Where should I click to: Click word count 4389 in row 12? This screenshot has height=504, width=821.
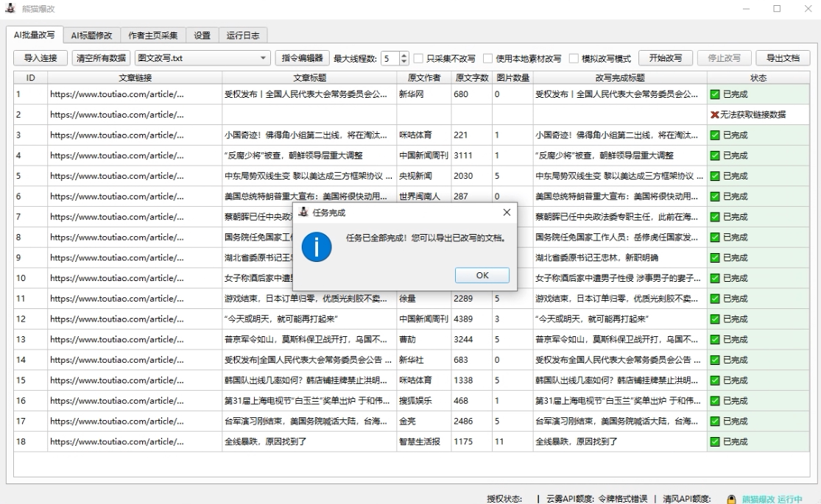click(471, 319)
